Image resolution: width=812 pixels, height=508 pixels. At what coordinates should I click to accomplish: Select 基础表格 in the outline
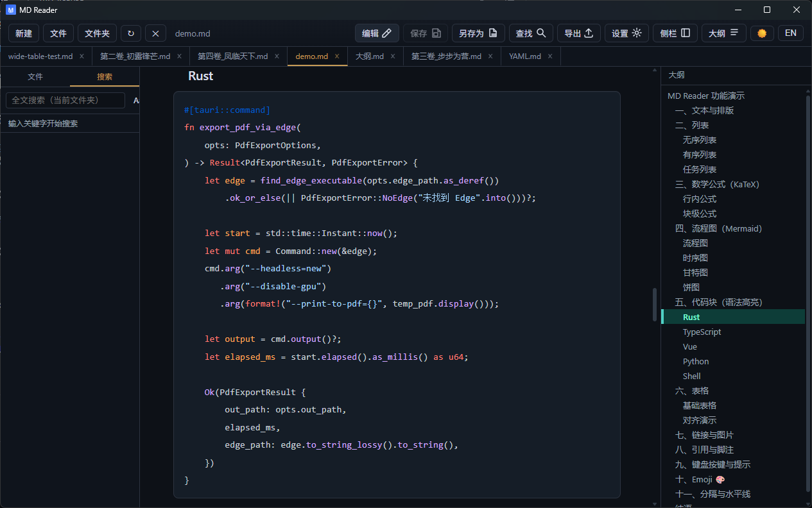700,405
